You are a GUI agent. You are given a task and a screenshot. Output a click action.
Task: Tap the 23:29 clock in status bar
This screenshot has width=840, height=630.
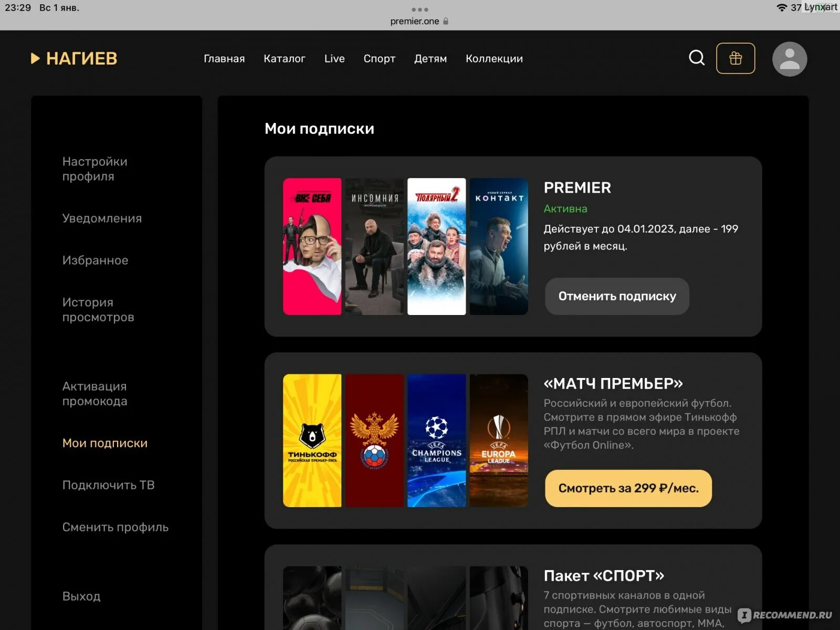click(18, 8)
